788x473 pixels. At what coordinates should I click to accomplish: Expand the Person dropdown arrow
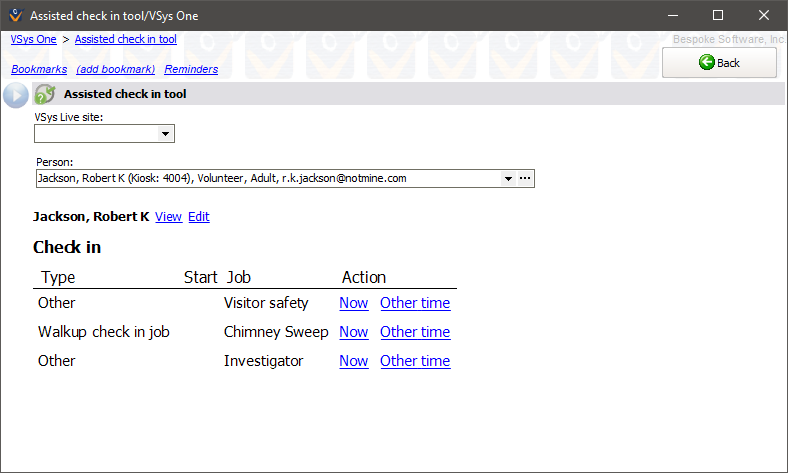(508, 179)
